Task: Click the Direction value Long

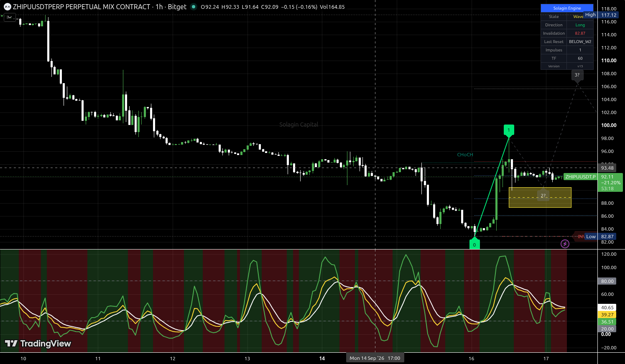Action: coord(580,25)
